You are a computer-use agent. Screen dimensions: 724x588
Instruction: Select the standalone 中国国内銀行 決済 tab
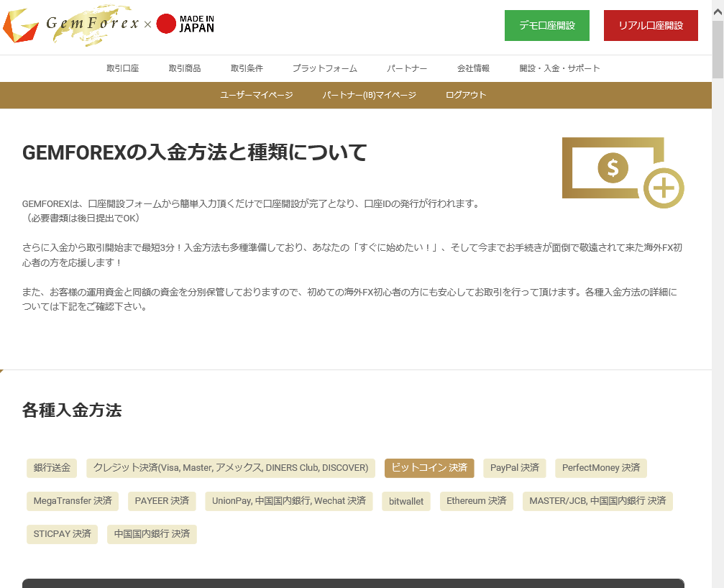point(152,535)
